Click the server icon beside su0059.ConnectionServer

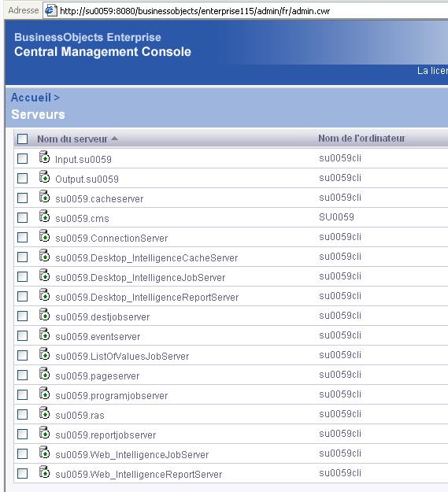(x=44, y=236)
